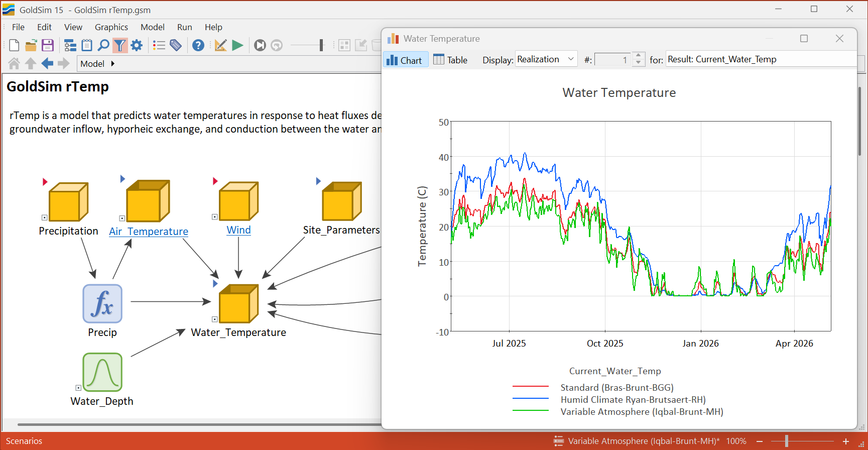Viewport: 868px width, 450px height.
Task: Open the Help menu
Action: tap(213, 27)
